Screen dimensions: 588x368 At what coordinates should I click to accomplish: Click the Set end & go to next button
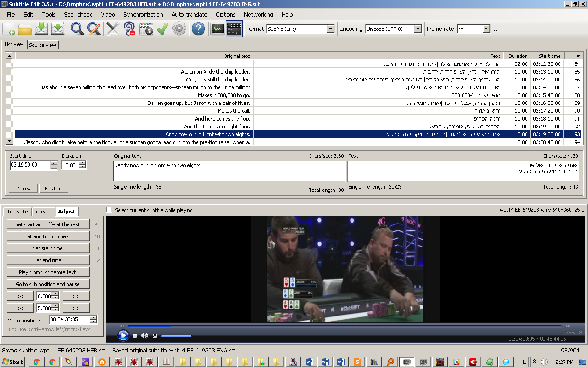point(48,236)
